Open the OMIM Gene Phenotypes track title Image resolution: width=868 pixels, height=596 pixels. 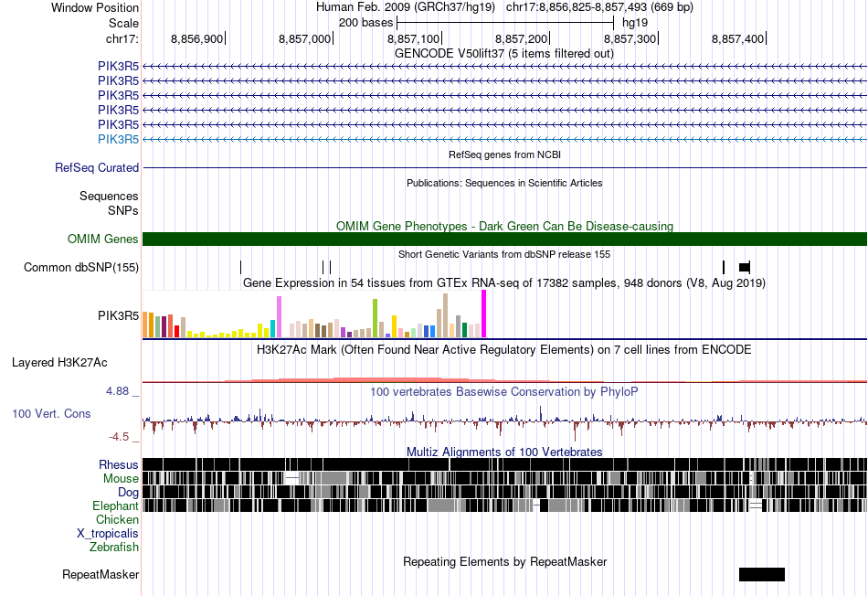pos(505,226)
